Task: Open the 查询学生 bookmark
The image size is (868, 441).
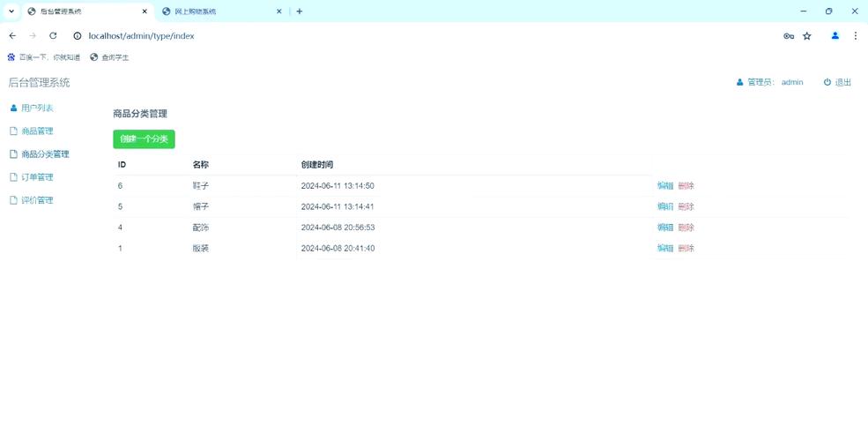Action: [x=109, y=57]
